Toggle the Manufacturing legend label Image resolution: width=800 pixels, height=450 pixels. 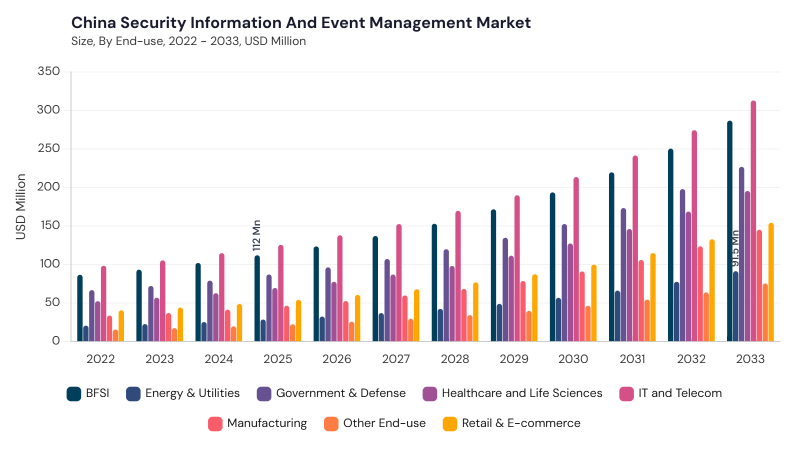267,423
